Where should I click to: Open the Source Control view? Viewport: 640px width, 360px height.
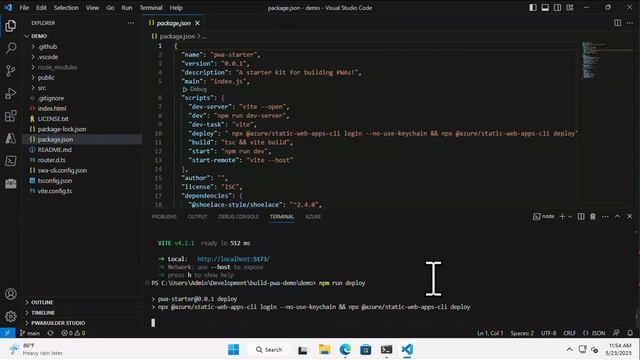[11, 71]
